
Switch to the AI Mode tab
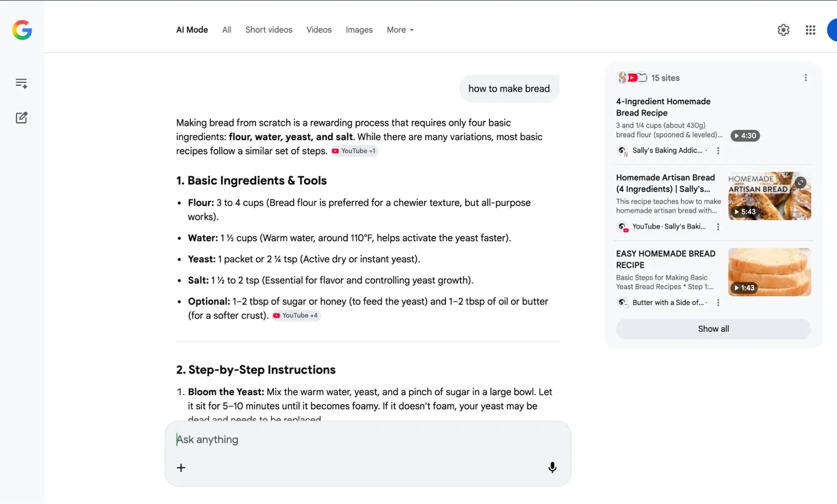(x=192, y=30)
